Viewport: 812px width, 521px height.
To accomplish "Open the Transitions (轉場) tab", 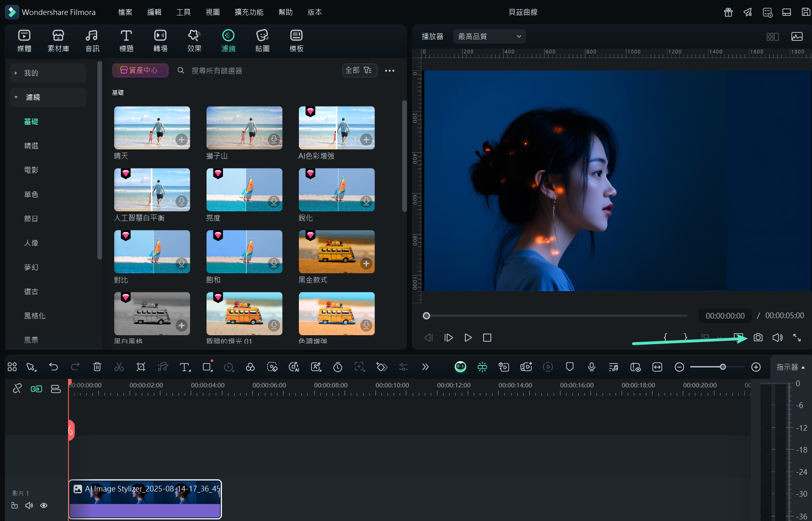I will [x=160, y=41].
